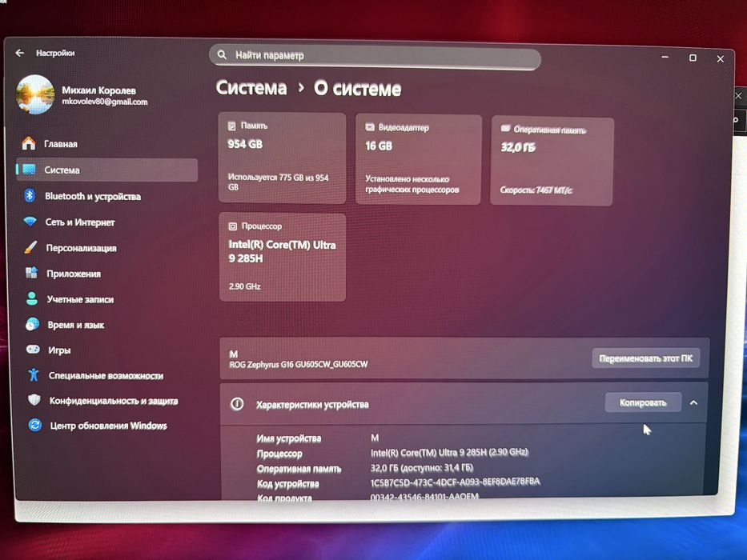Collapse the Характеристики устройства section chevron
This screenshot has width=747, height=560.
(x=693, y=403)
